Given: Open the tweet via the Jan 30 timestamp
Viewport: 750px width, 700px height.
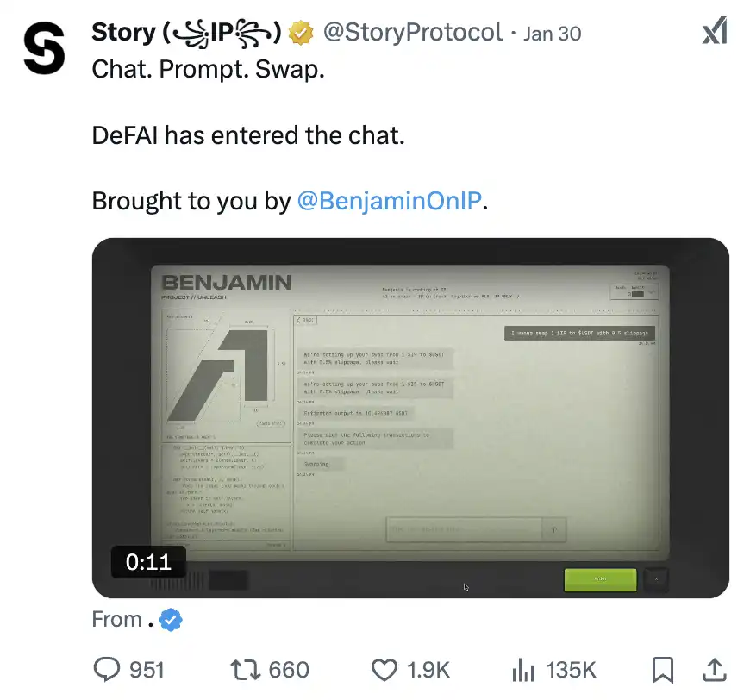Looking at the screenshot, I should [x=552, y=33].
